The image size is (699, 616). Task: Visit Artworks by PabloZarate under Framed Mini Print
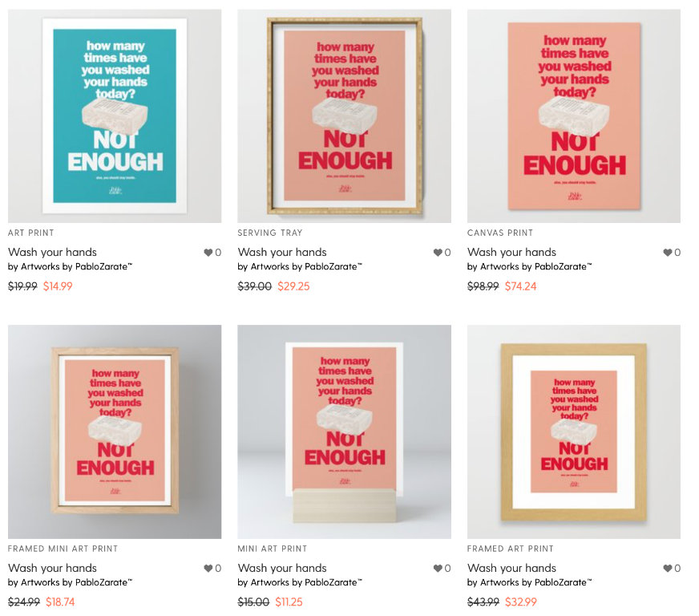[77, 582]
